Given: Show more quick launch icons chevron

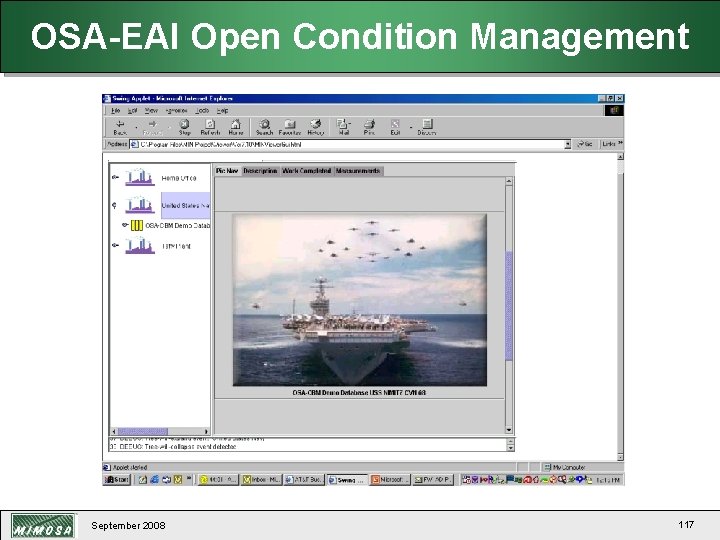Looking at the screenshot, I should coord(189,479).
